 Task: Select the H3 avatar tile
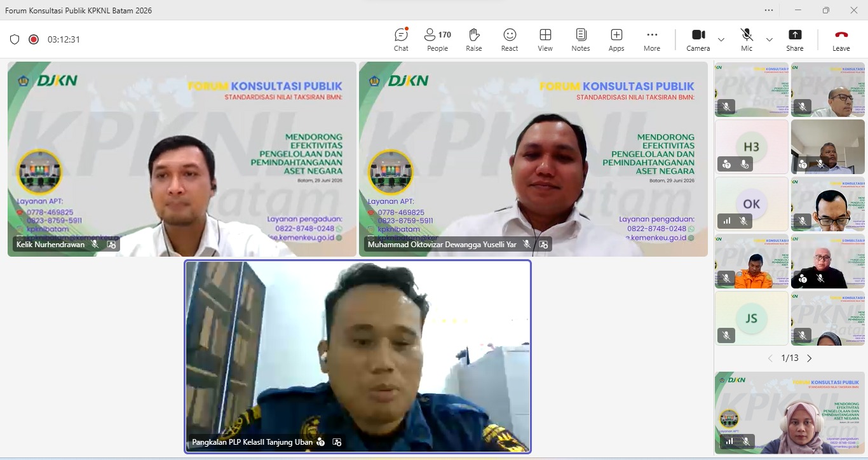tap(752, 147)
